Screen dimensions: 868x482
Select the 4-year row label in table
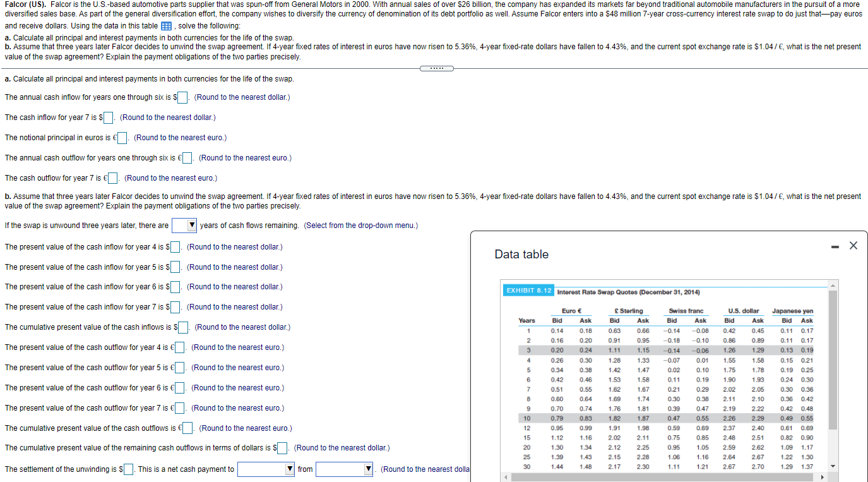[527, 360]
